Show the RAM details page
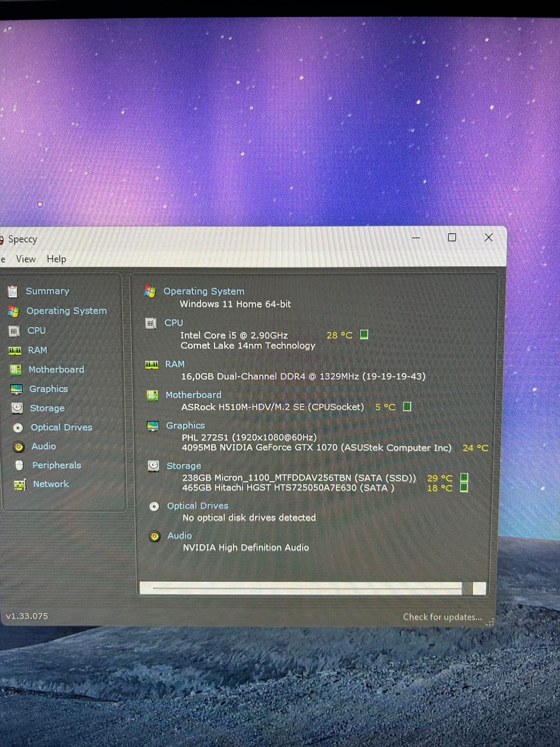This screenshot has height=747, width=560. pos(37,350)
